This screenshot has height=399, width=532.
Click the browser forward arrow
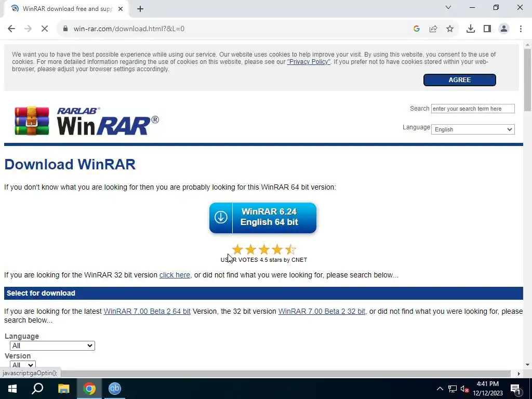[x=28, y=29]
